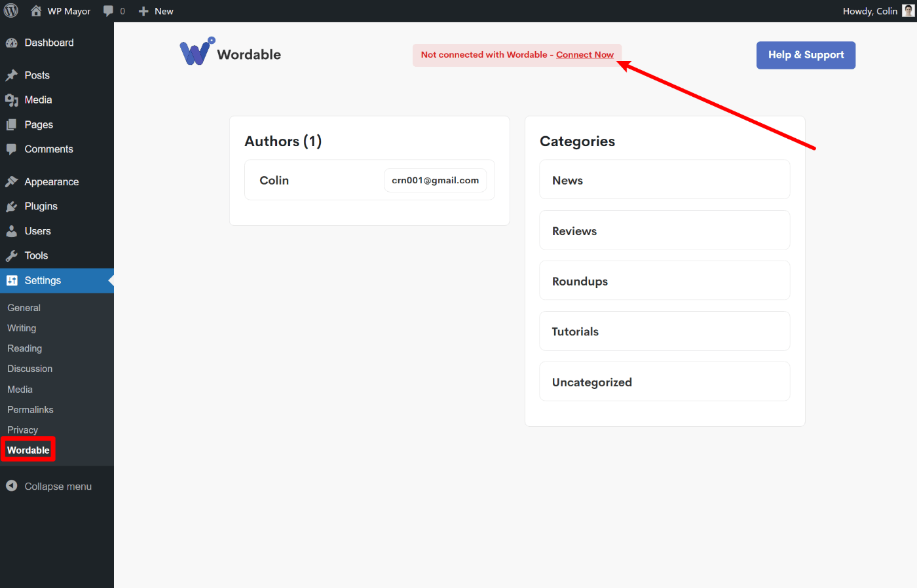
Task: Select the Settings menu label
Action: (x=43, y=280)
